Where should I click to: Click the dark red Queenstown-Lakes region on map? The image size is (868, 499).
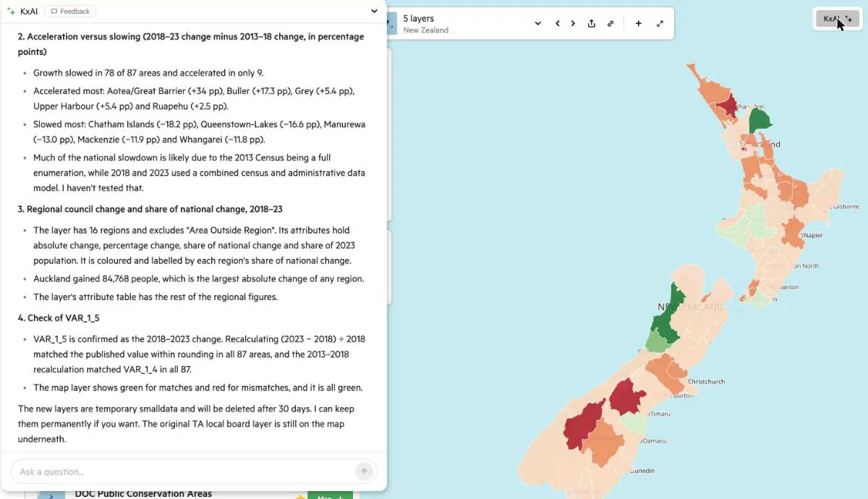tap(584, 425)
